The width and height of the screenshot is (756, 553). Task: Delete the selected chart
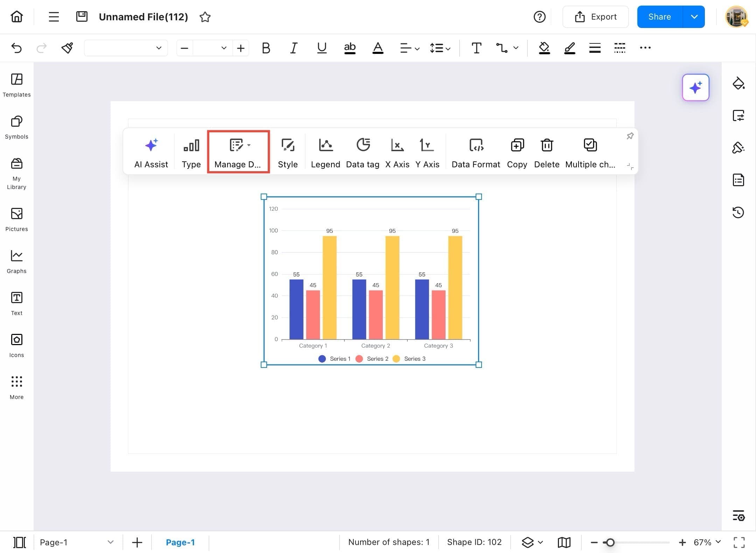click(x=546, y=152)
